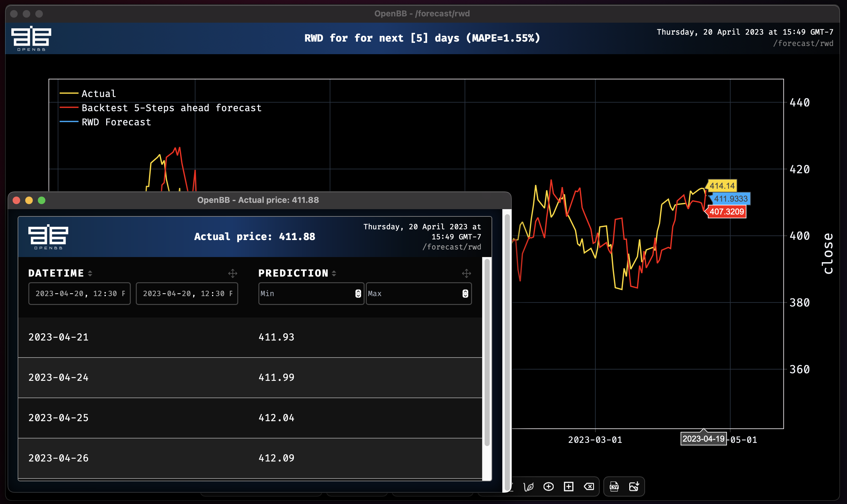Image resolution: width=847 pixels, height=504 pixels.
Task: Click the /forecast/rwd path in table header
Action: [452, 247]
